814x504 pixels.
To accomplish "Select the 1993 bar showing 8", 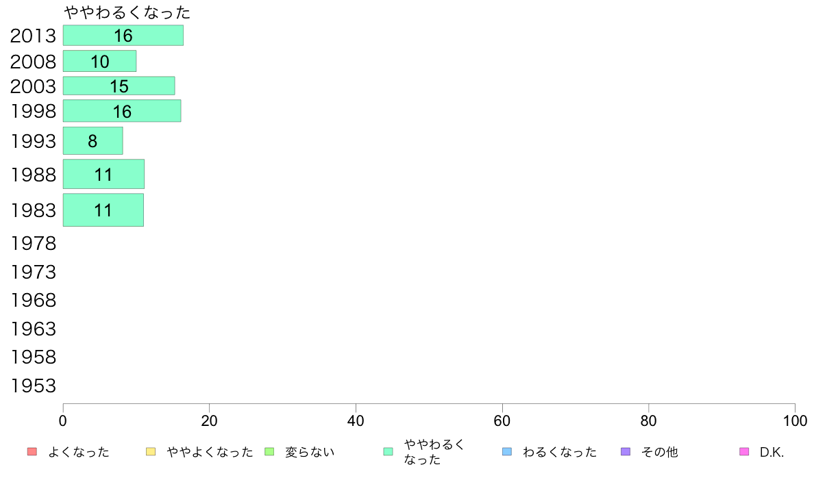I will pyautogui.click(x=93, y=140).
